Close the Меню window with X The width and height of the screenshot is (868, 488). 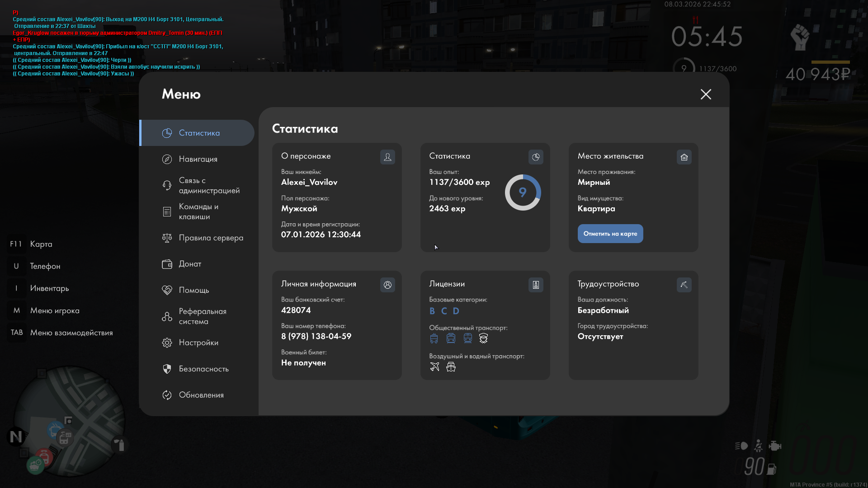pos(706,94)
